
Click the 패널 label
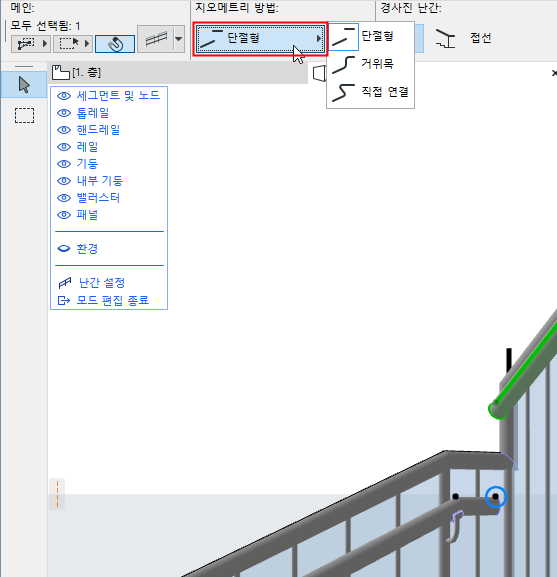tap(87, 215)
